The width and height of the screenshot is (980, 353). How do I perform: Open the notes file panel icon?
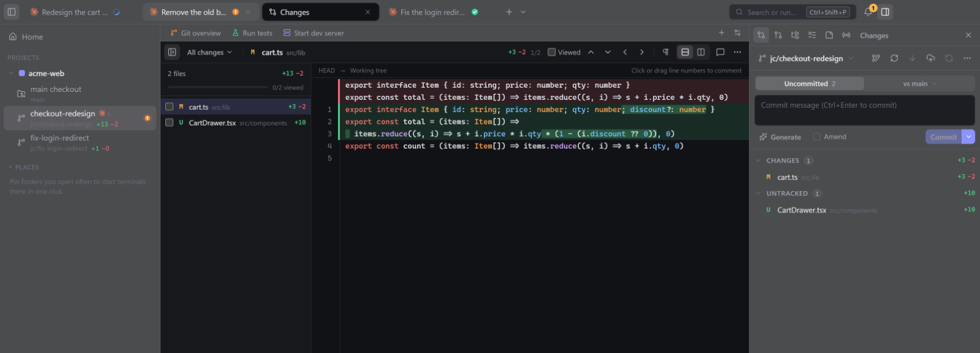829,35
